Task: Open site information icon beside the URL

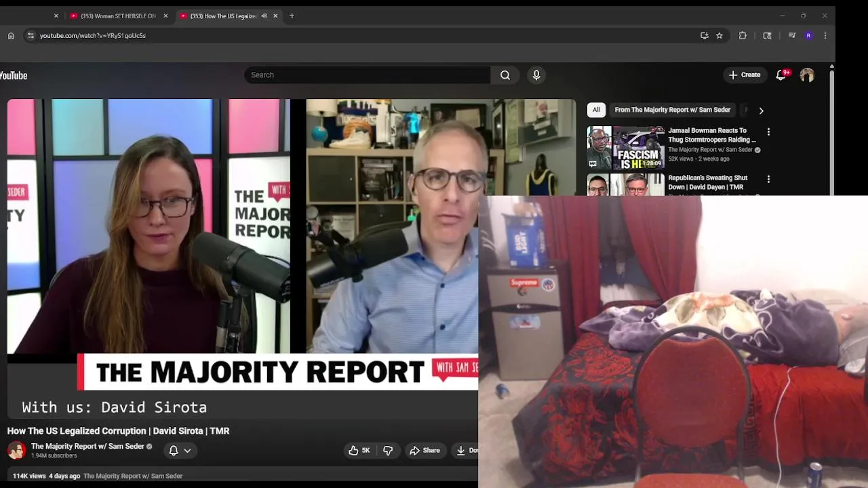Action: click(x=30, y=35)
